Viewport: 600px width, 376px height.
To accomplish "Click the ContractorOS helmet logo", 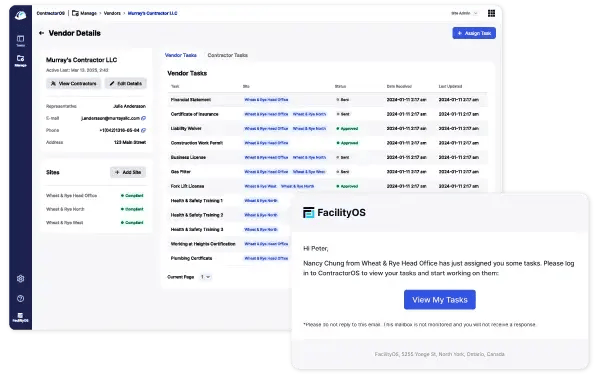I will (x=20, y=15).
